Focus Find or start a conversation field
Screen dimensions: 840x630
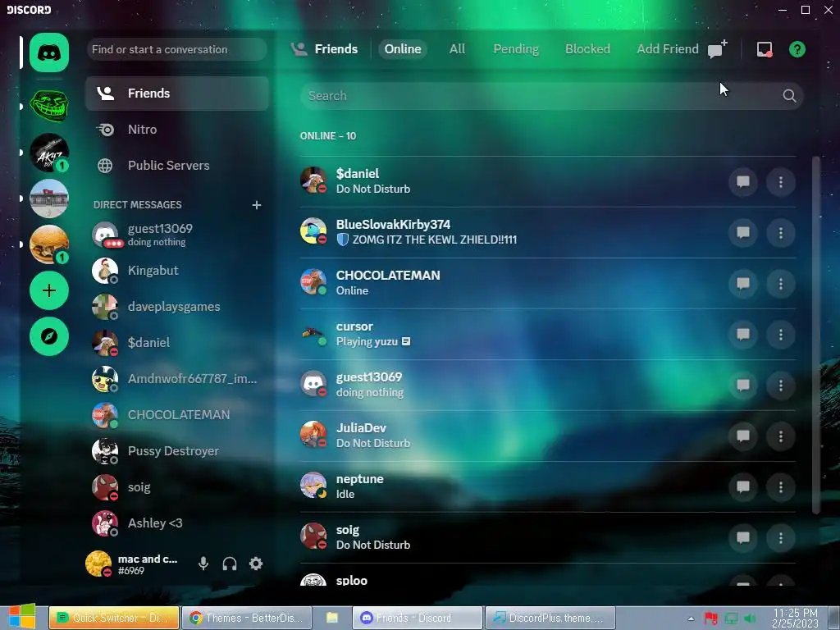(x=177, y=49)
